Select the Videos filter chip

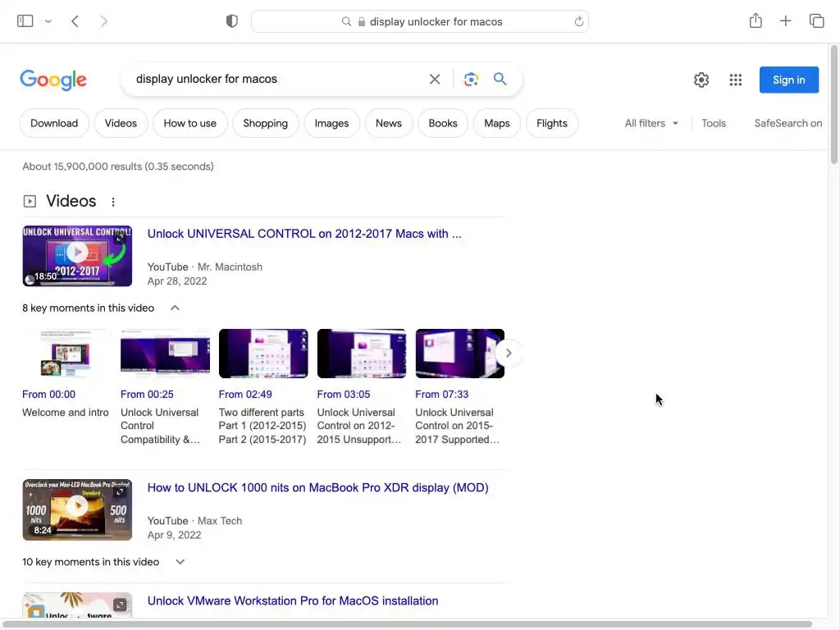(121, 123)
